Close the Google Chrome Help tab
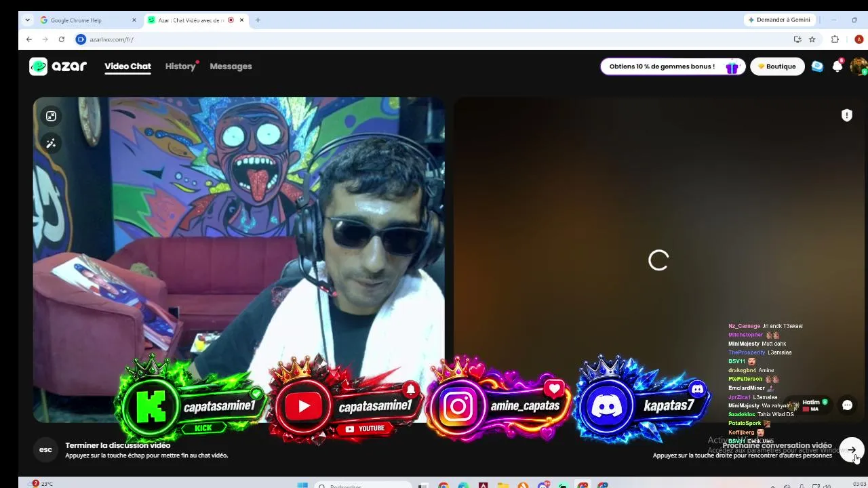The width and height of the screenshot is (868, 488). [134, 20]
